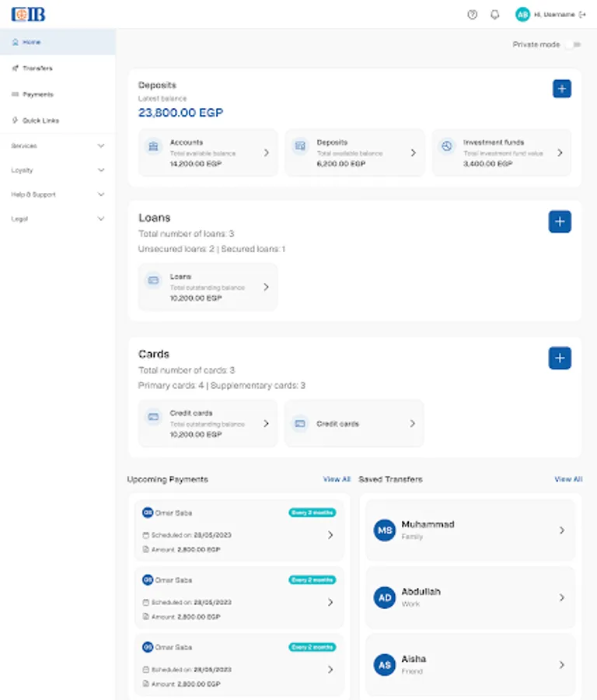Enable Private mode
Screen dimensions: 597x700
574,44
